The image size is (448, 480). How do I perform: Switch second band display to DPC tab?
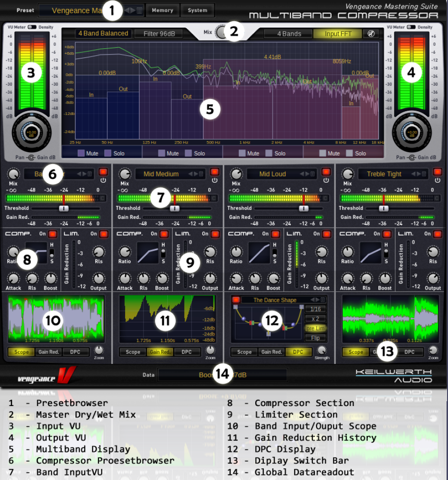[x=187, y=352]
